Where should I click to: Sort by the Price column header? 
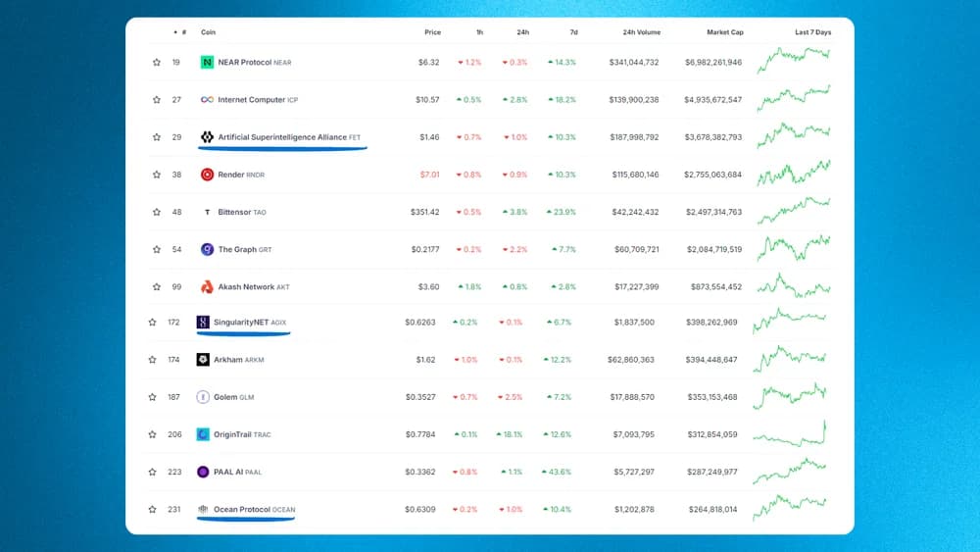tap(432, 32)
